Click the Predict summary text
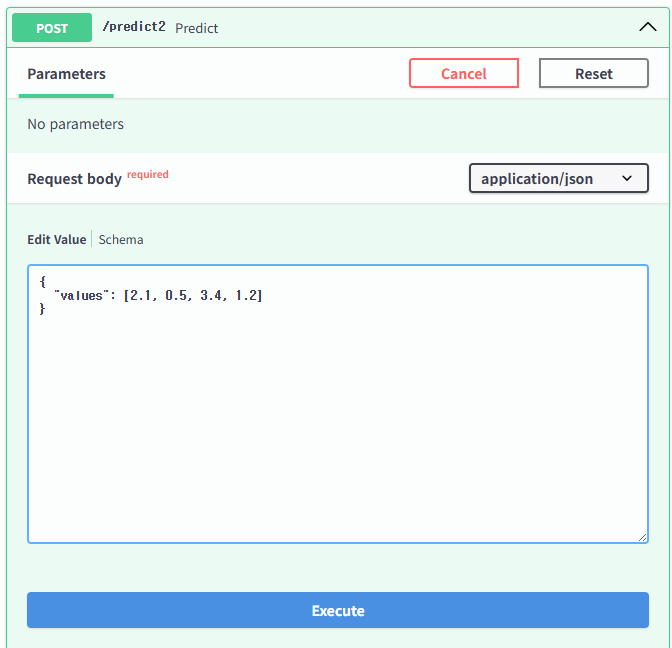The height and width of the screenshot is (648, 672). coord(197,28)
